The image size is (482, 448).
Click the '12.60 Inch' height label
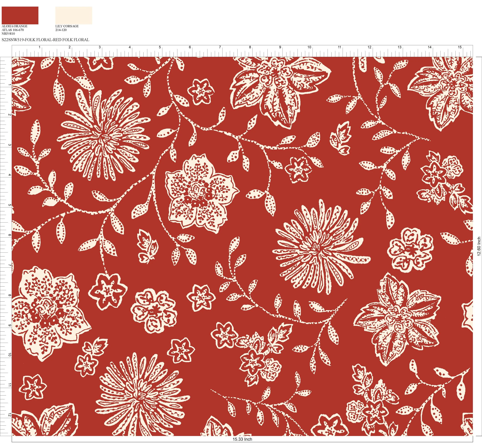(479, 246)
